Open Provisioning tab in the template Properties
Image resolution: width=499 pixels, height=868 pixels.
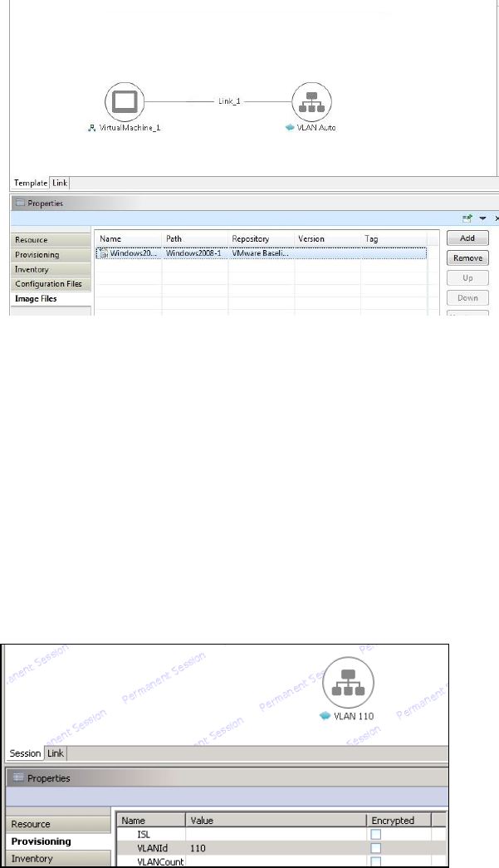tap(51, 255)
